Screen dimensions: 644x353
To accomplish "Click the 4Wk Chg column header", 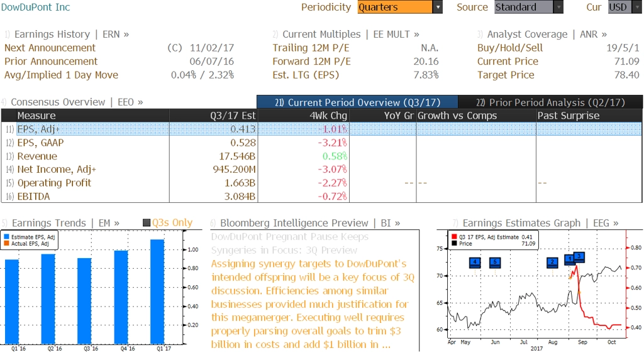I will coord(303,116).
